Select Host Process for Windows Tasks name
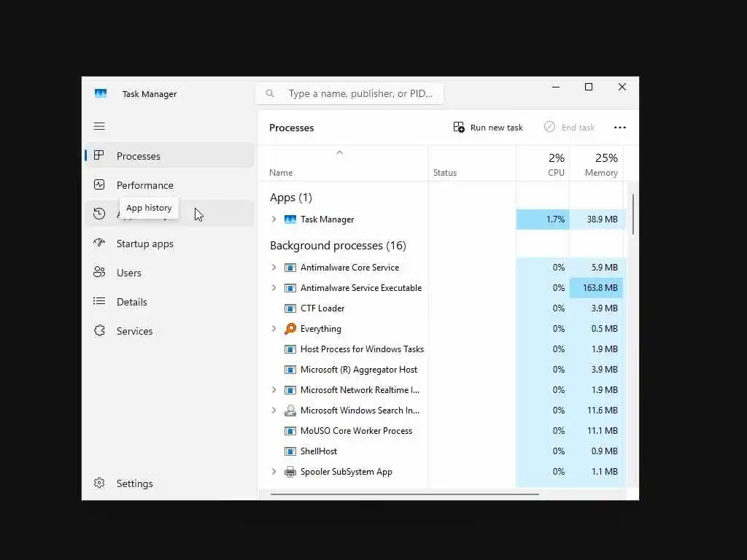Image resolution: width=747 pixels, height=560 pixels. (362, 349)
